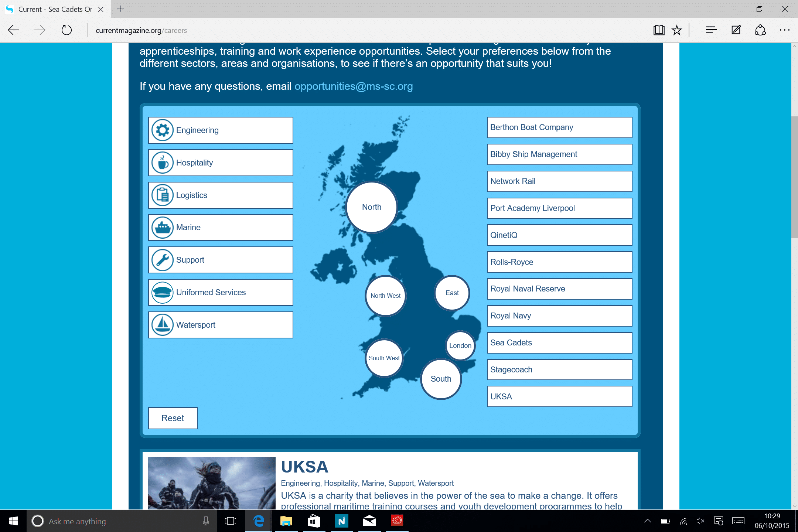Add page to favorites with star icon
The height and width of the screenshot is (532, 798).
(676, 30)
